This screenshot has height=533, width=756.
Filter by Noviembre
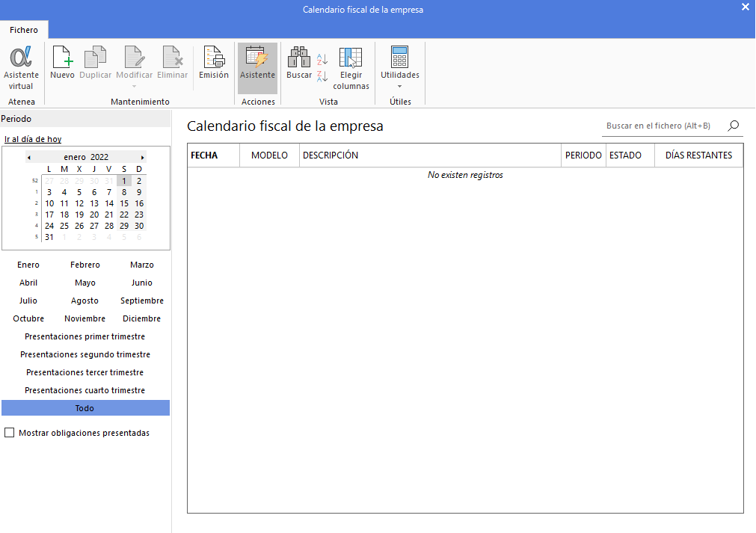coord(84,318)
